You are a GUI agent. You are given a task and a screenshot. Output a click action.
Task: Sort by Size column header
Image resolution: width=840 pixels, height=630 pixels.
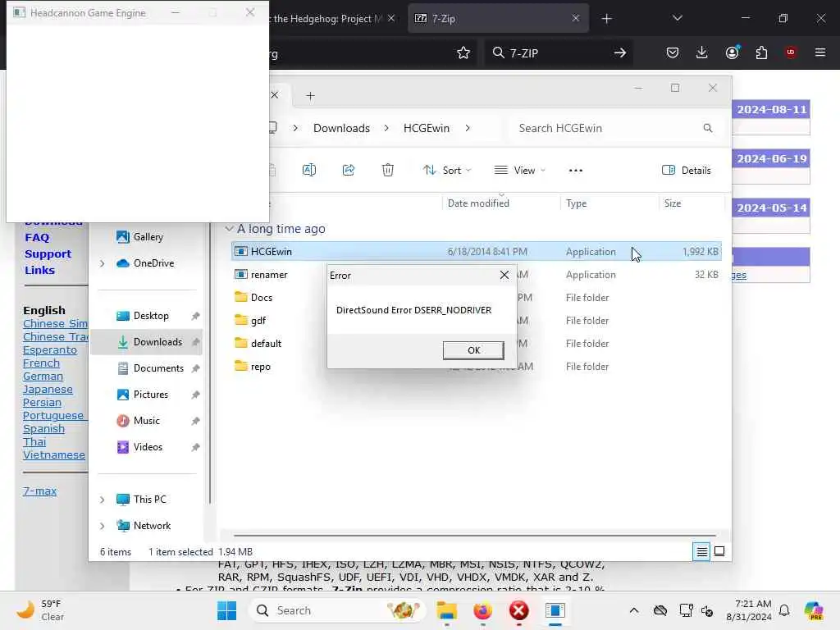coord(673,203)
